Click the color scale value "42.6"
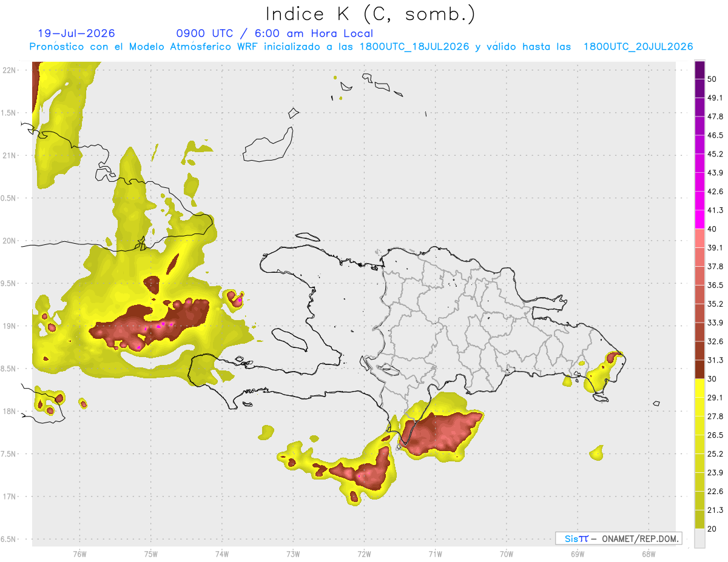 click(x=715, y=192)
